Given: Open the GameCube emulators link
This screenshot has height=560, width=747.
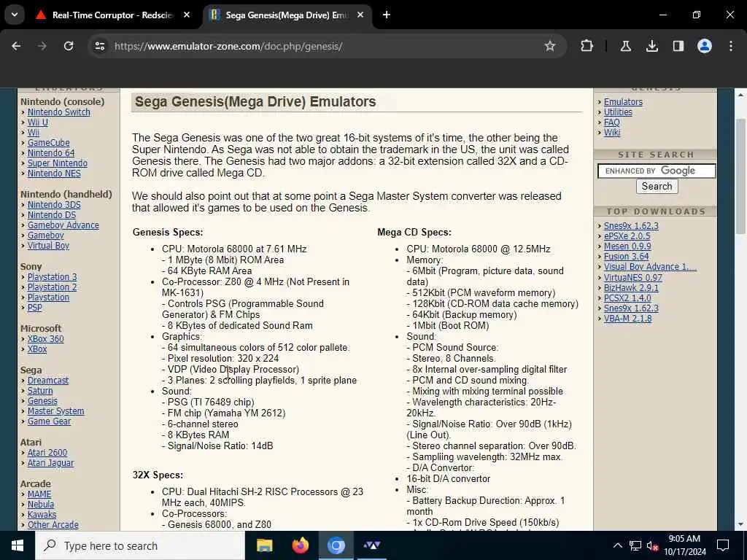Looking at the screenshot, I should (x=49, y=143).
